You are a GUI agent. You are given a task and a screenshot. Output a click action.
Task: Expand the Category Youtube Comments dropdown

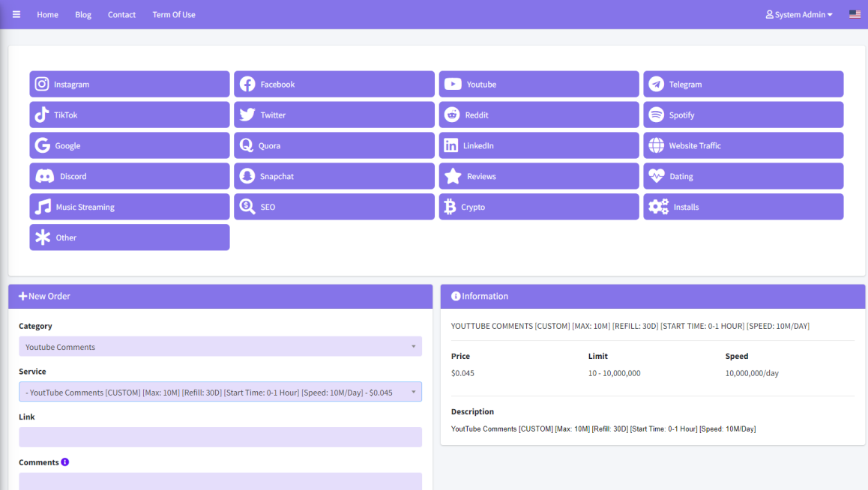[x=220, y=347]
